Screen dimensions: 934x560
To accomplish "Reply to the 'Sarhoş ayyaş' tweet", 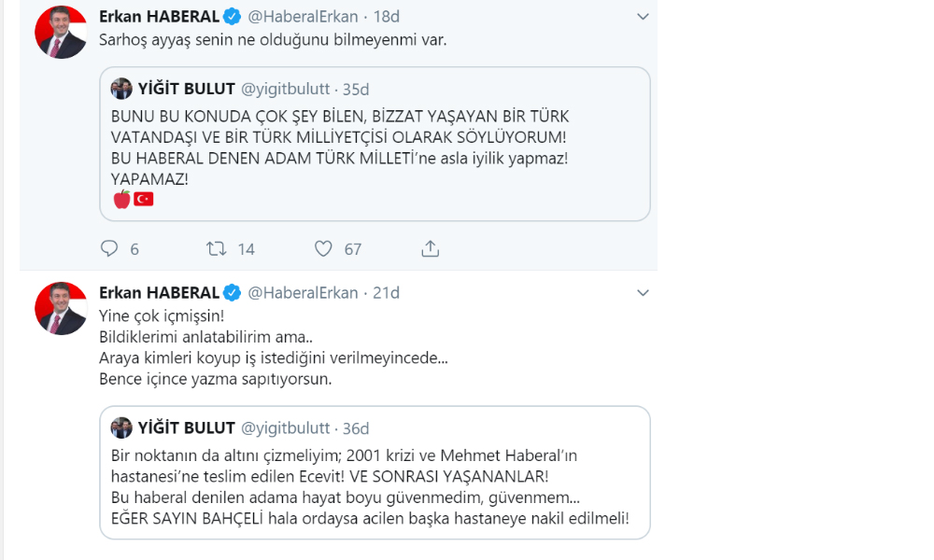I will click(109, 248).
